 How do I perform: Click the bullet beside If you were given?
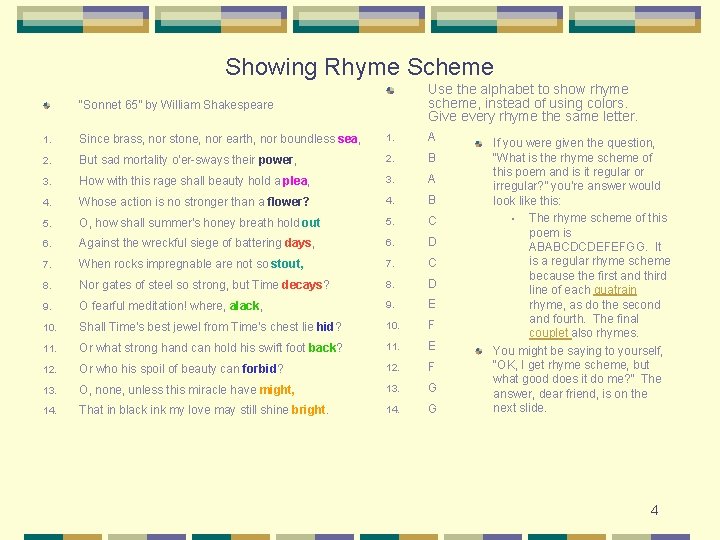tap(478, 144)
